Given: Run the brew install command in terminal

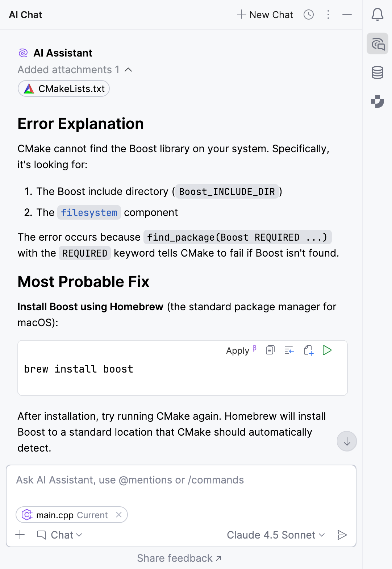Looking at the screenshot, I should point(327,350).
